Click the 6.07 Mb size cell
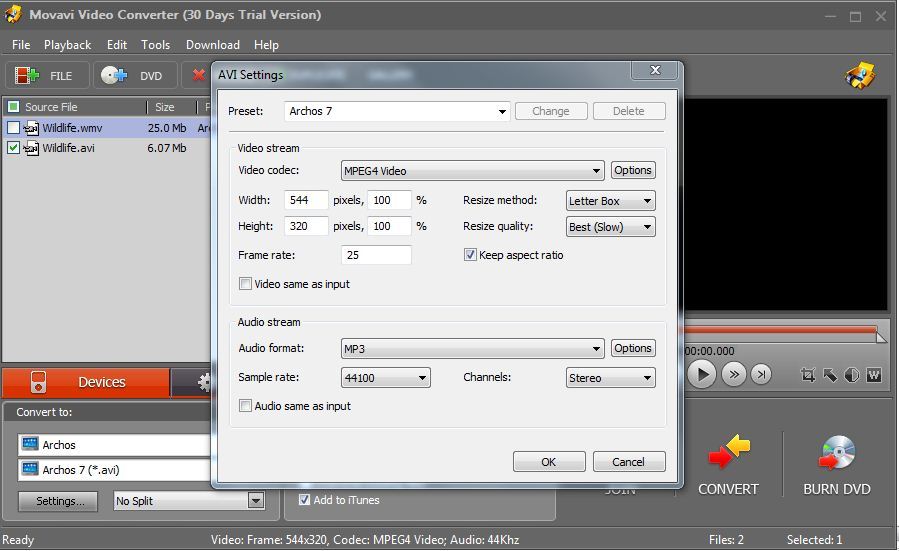899x551 pixels. [167, 148]
